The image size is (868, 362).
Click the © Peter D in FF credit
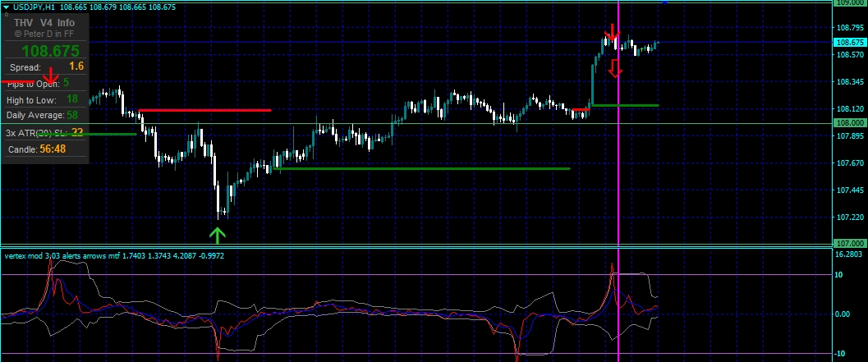(x=44, y=34)
